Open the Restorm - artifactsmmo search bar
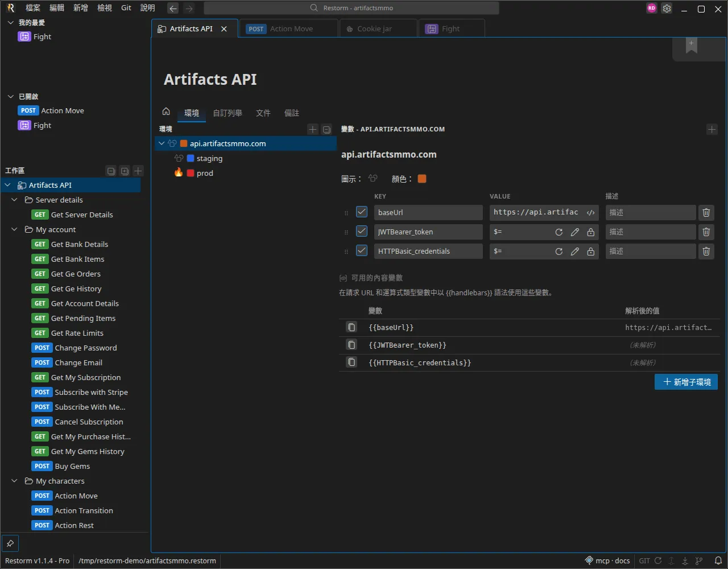This screenshot has width=728, height=569. 351,9
